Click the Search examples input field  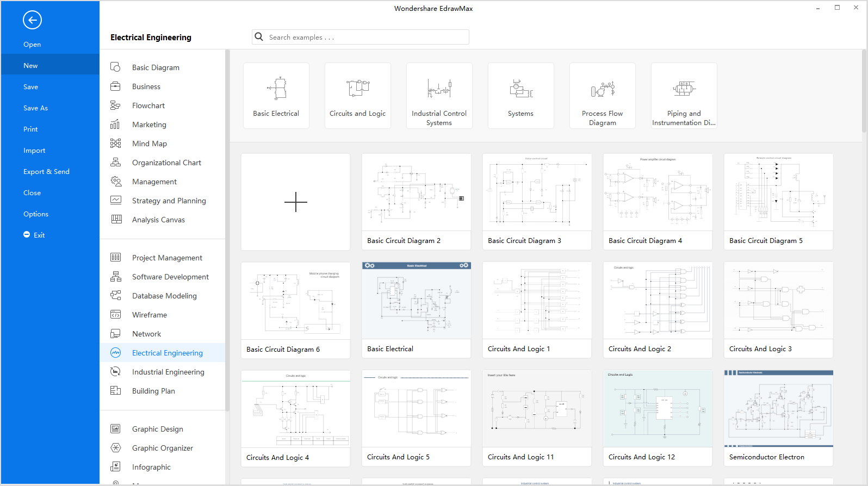367,38
